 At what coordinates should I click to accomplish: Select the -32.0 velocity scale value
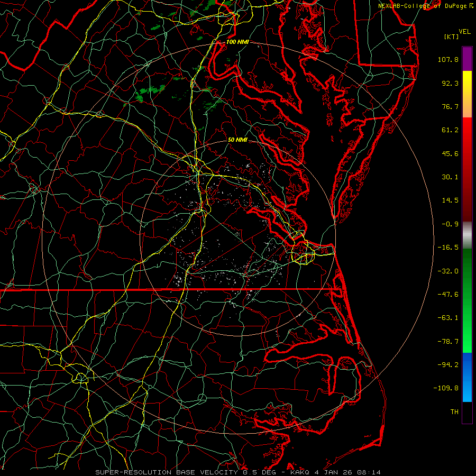[448, 271]
